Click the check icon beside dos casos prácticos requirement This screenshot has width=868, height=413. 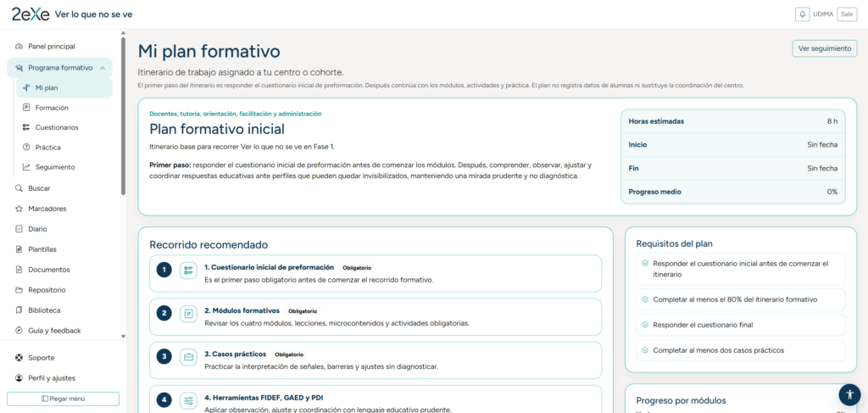pos(645,350)
